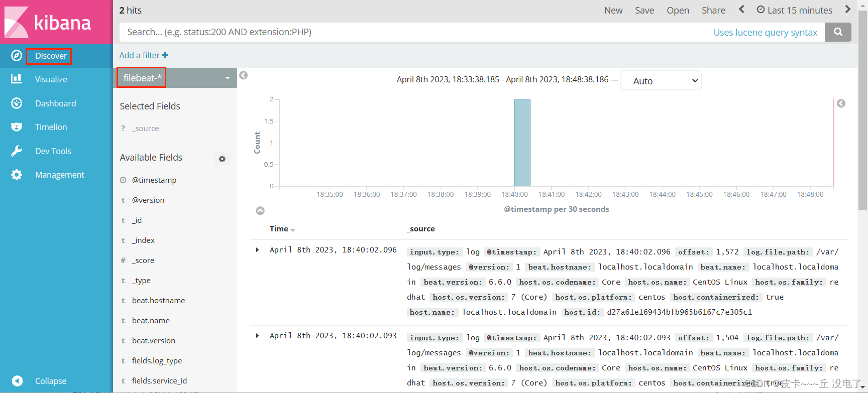Expand the 18:40:02.096 log row
Viewport: 868px width, 393px height.
point(258,250)
